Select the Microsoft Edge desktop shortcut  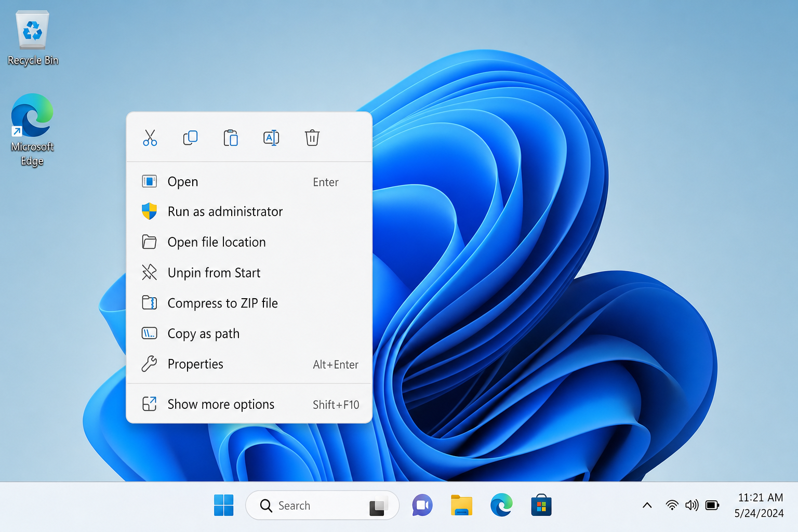tap(32, 130)
